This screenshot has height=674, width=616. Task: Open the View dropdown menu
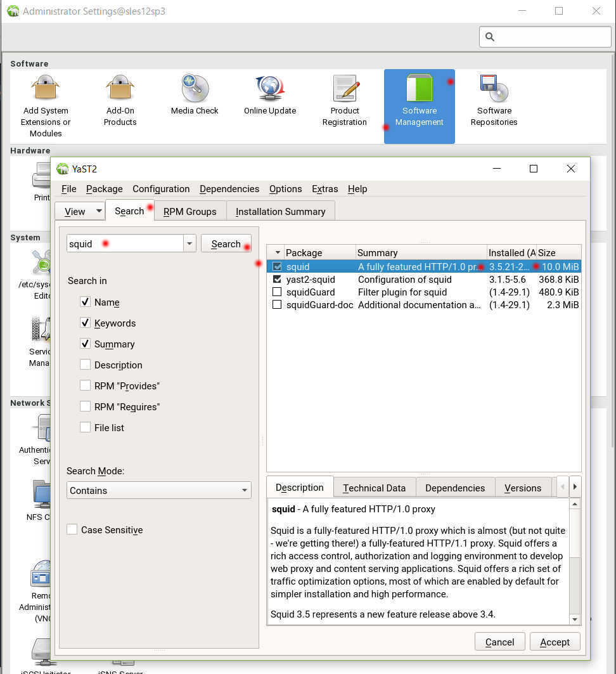(x=80, y=211)
